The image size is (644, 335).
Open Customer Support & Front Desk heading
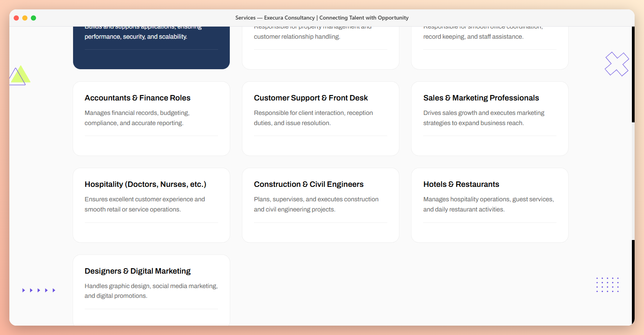pyautogui.click(x=311, y=98)
